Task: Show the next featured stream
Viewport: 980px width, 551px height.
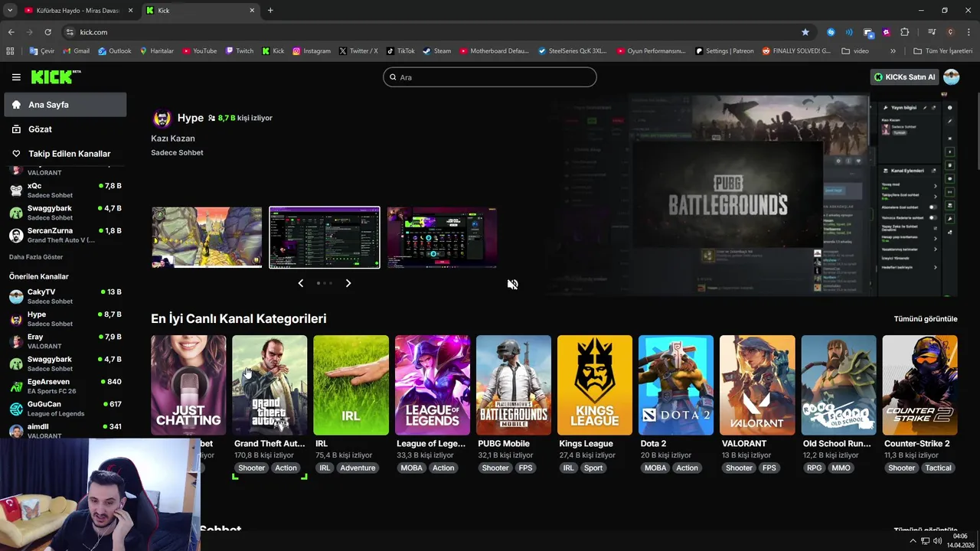Action: [x=348, y=283]
